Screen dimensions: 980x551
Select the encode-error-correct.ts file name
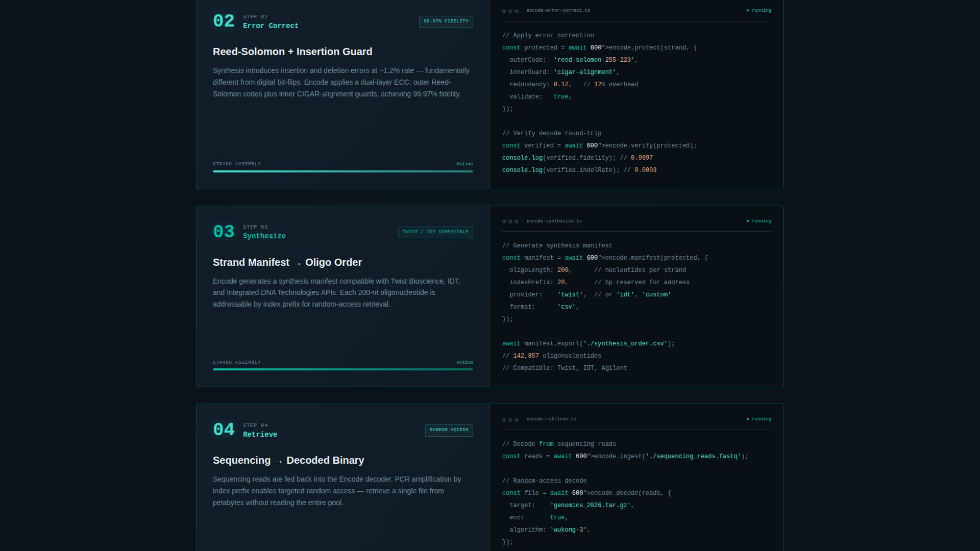[558, 10]
